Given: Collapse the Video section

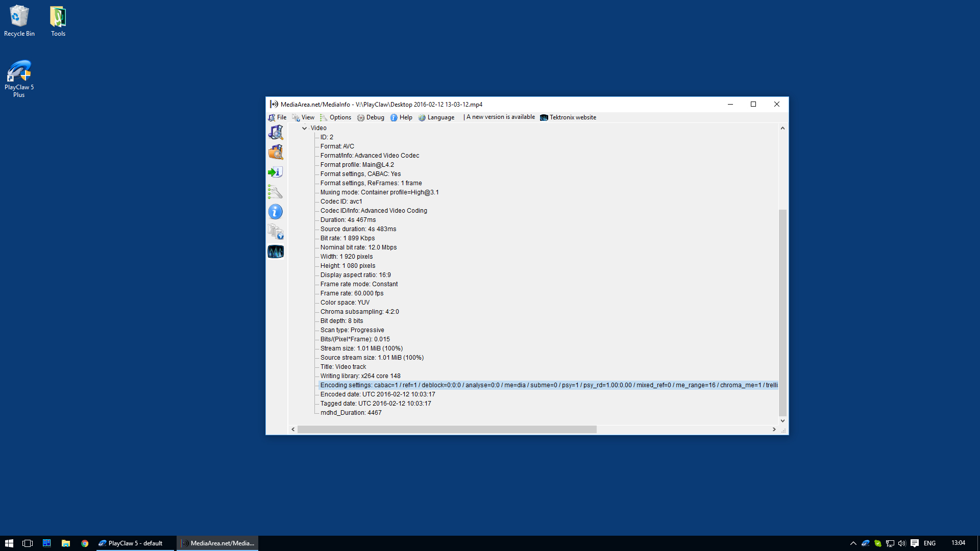Looking at the screenshot, I should click(x=305, y=128).
